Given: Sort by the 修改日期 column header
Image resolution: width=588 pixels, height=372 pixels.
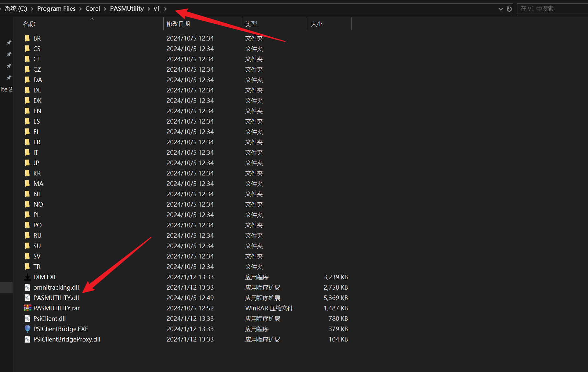Looking at the screenshot, I should pyautogui.click(x=178, y=24).
